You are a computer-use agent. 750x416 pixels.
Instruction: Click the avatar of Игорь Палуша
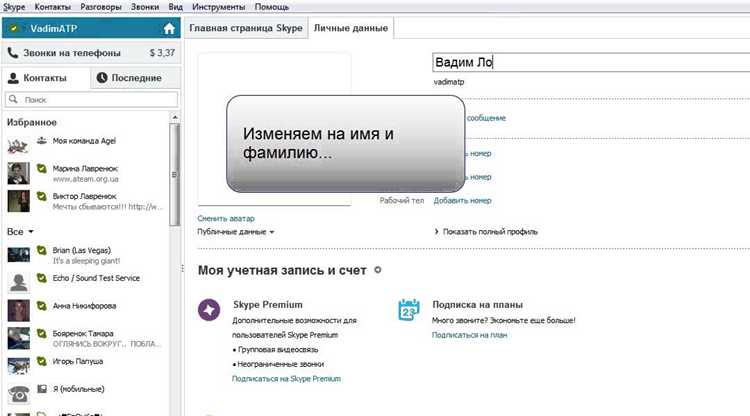[x=19, y=366]
